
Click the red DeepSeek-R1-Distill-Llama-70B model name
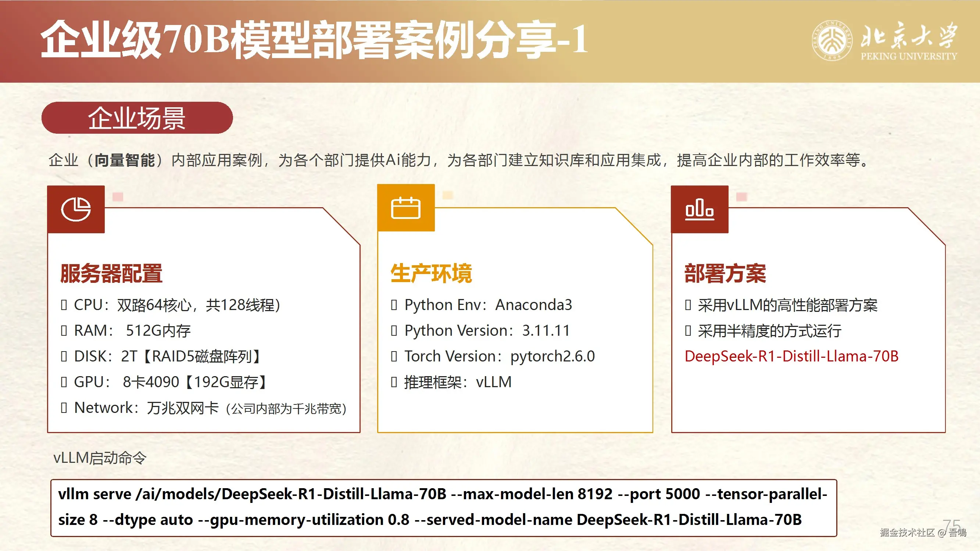pos(791,356)
